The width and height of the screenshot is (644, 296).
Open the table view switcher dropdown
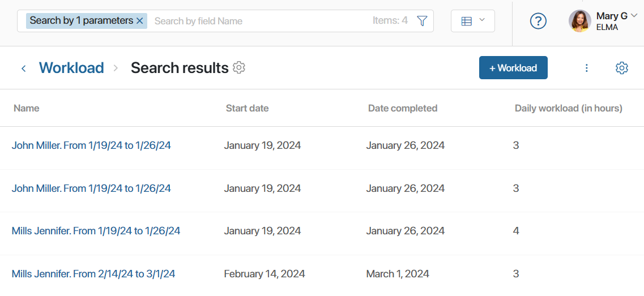coord(473,21)
